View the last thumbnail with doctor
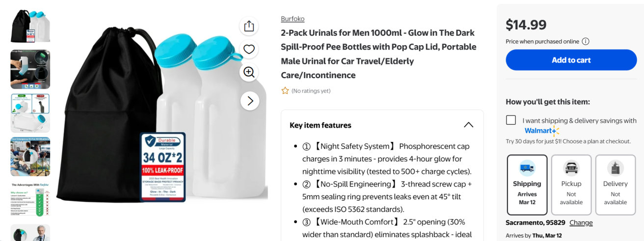This screenshot has width=644, height=241. (30, 233)
